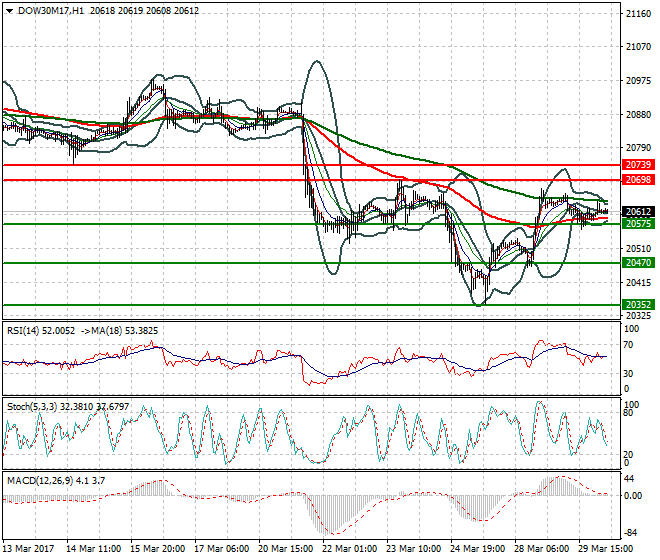Select the 20325 price axis label
Screen dimensions: 660x560
[x=638, y=315]
